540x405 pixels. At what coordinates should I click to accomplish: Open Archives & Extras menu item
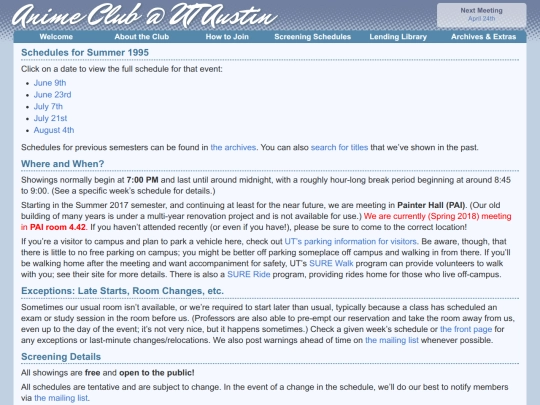[484, 37]
